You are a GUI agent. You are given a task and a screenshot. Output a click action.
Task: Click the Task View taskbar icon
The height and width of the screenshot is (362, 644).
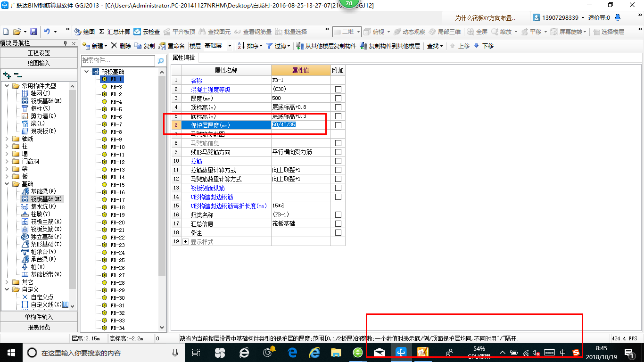tap(196, 352)
